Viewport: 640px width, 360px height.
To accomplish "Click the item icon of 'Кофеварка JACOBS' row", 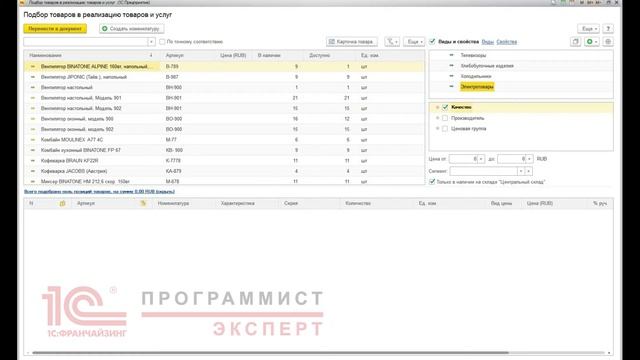I will (33, 171).
